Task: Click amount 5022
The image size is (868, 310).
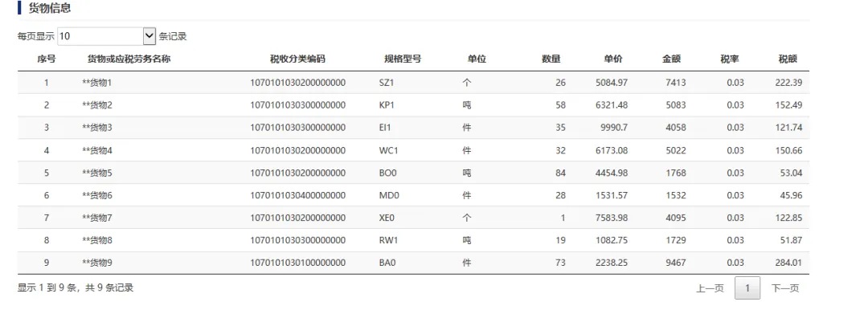Action: pos(676,150)
